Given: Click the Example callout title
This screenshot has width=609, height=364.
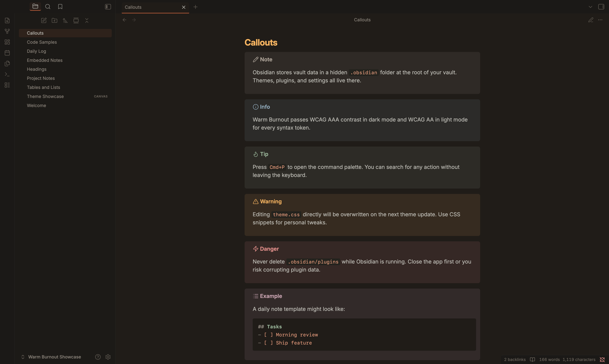Looking at the screenshot, I should coord(271,296).
